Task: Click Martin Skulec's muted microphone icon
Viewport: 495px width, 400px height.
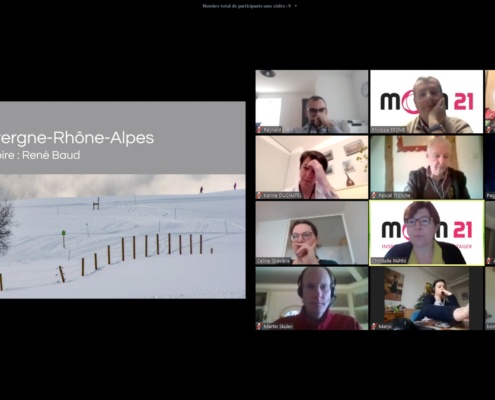Action: [x=259, y=326]
